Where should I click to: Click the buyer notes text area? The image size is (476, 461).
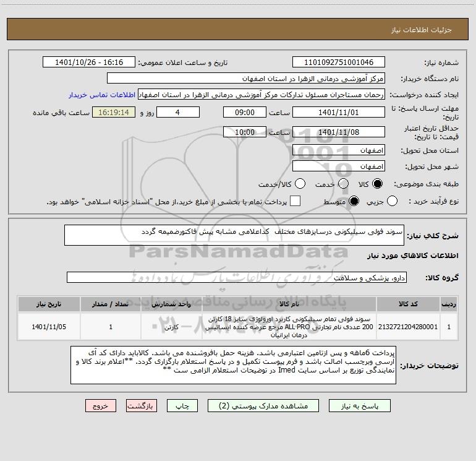(x=233, y=365)
